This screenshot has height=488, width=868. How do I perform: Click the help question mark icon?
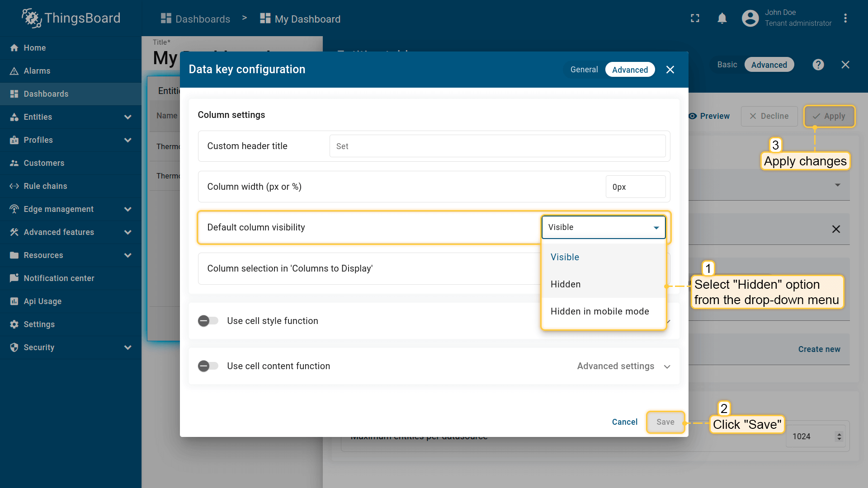click(x=818, y=65)
